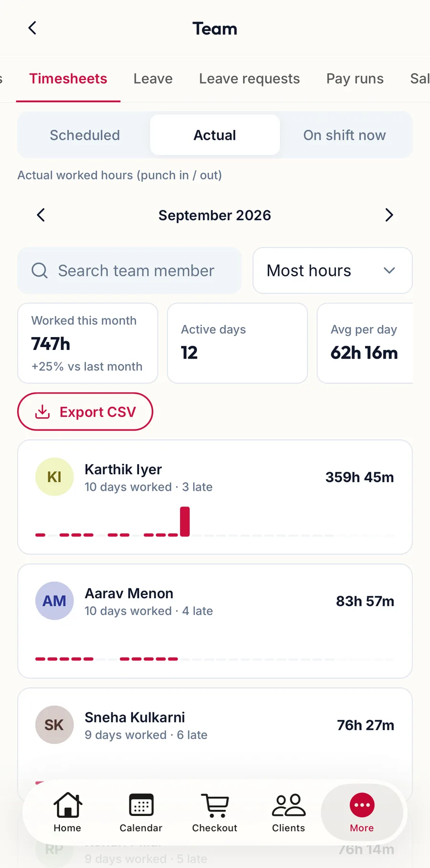Screen dimensions: 430x868
Task: Select the Actual hours view
Action: tap(215, 135)
